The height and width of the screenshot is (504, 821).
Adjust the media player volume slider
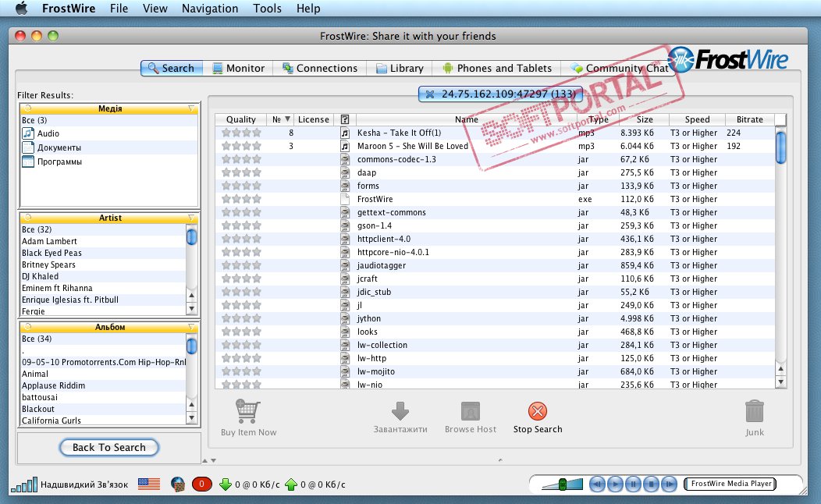coord(563,484)
